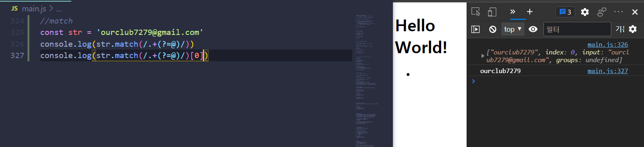Clear console with the ban icon
644x147 pixels.
[493, 29]
